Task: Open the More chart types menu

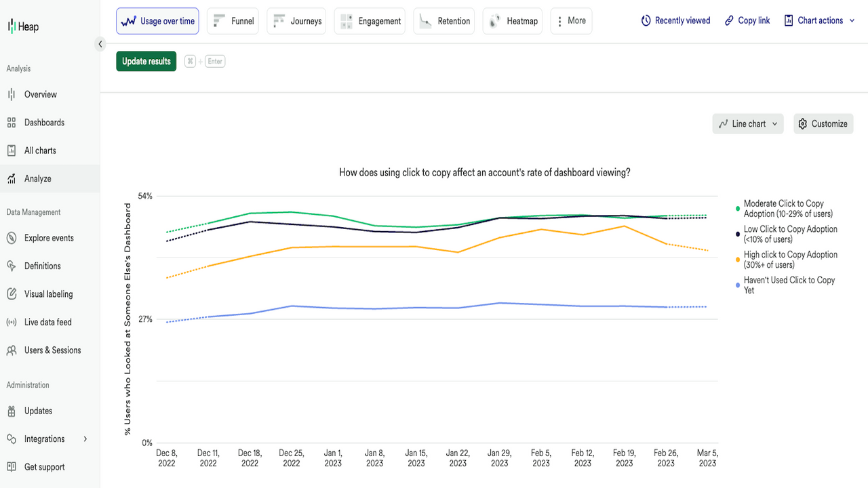Action: pos(571,21)
